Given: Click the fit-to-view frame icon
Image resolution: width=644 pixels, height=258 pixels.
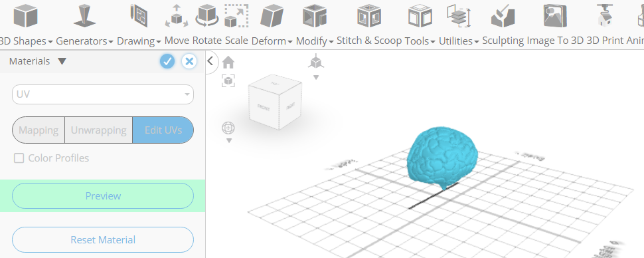Looking at the screenshot, I should click(x=228, y=80).
